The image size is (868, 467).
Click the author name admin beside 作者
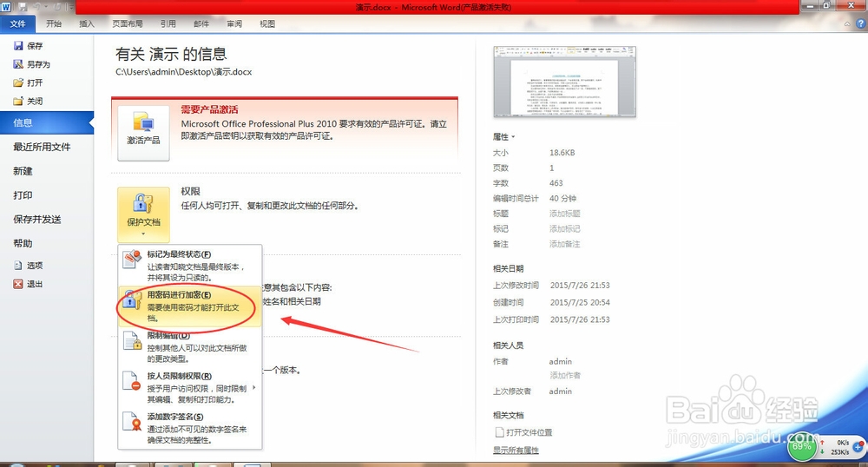[560, 361]
